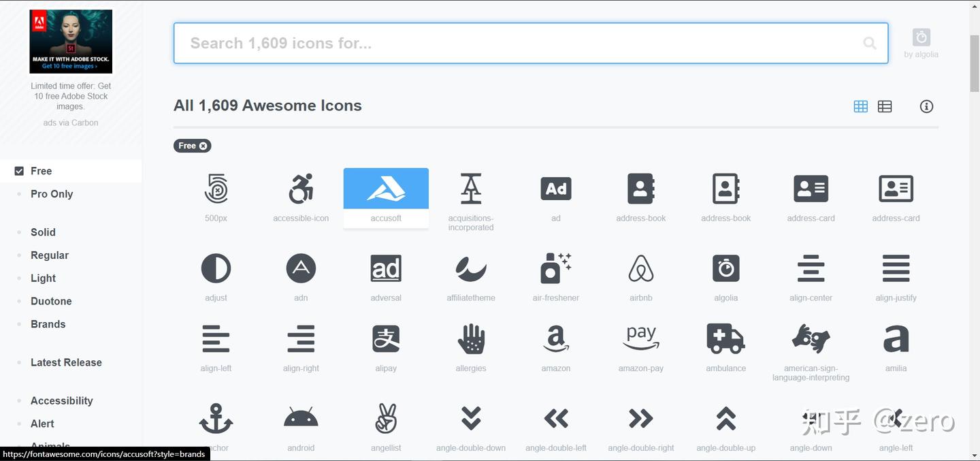Remove the Free filter tag
This screenshot has width=980, height=461.
click(x=203, y=146)
